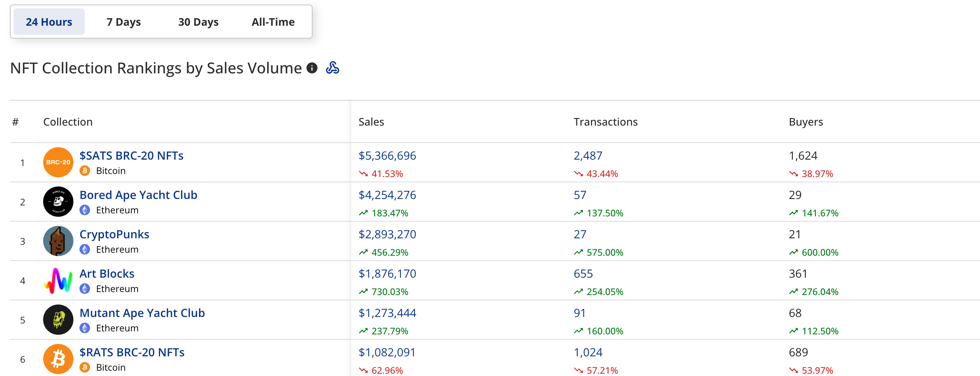The image size is (980, 376).
Task: Click Bored Ape transactions count 57
Action: [x=580, y=195]
